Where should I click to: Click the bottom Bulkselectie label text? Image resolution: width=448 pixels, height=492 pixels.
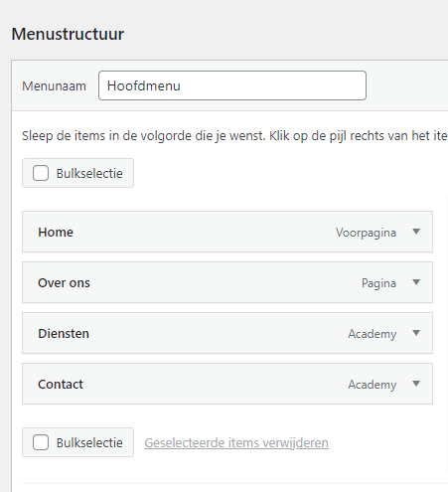click(x=89, y=442)
